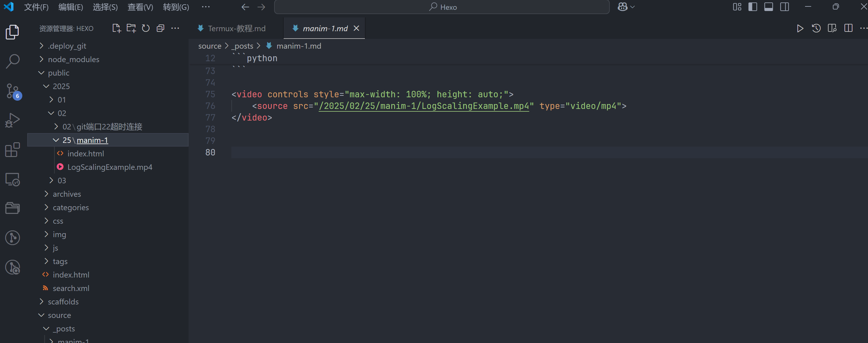Toggle the primary sidebar layout button

click(752, 7)
